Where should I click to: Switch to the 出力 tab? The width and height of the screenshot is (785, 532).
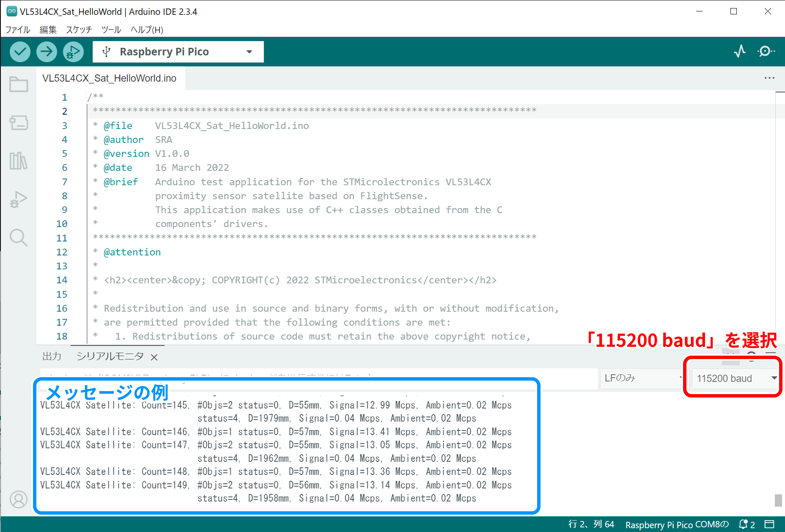[x=52, y=356]
